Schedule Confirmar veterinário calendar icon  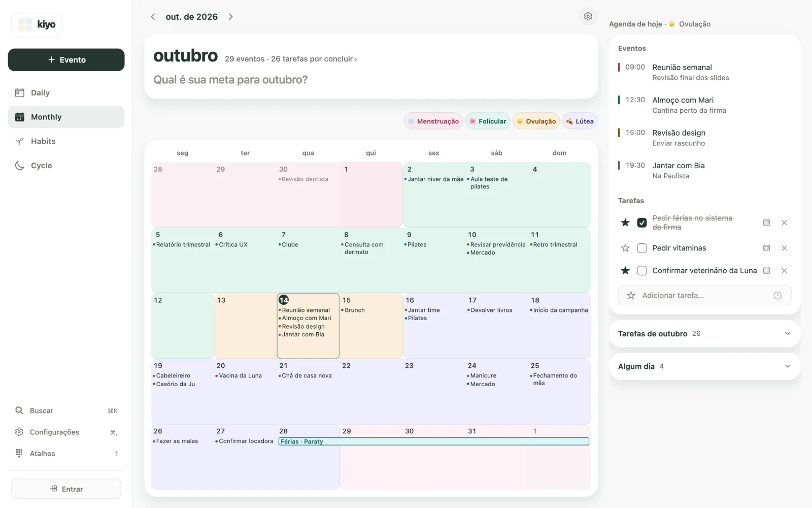click(x=766, y=271)
